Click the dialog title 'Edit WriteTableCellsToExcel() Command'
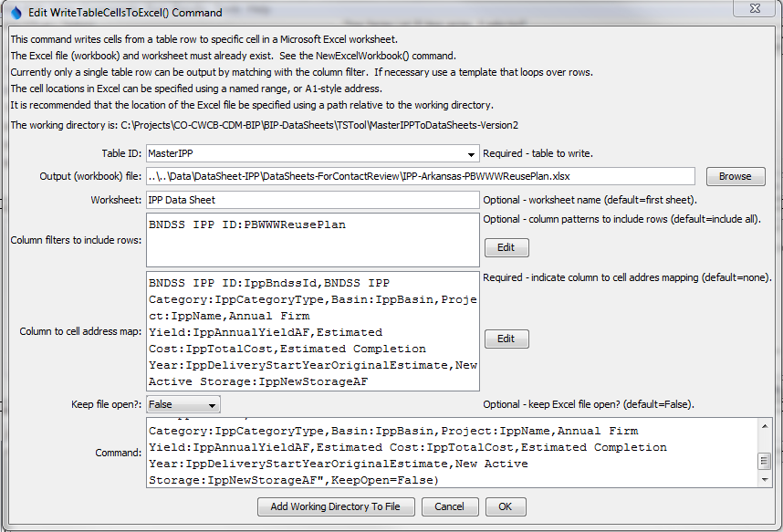 click(125, 13)
